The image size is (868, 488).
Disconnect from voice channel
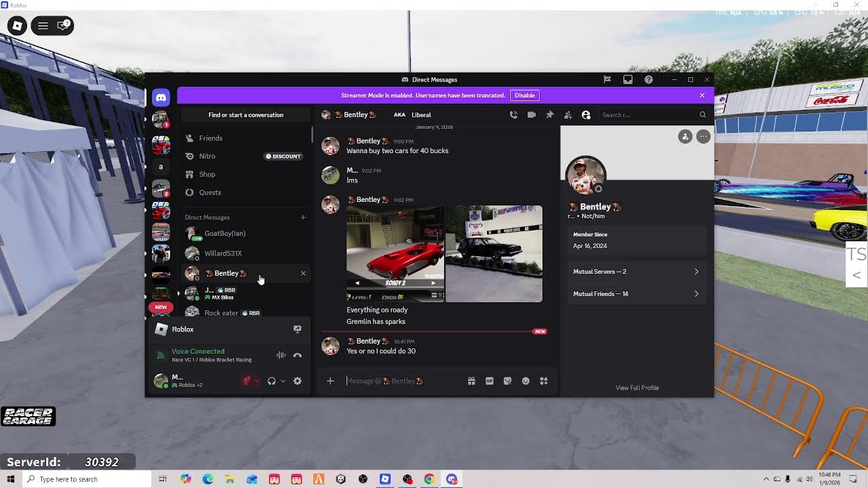tap(297, 355)
